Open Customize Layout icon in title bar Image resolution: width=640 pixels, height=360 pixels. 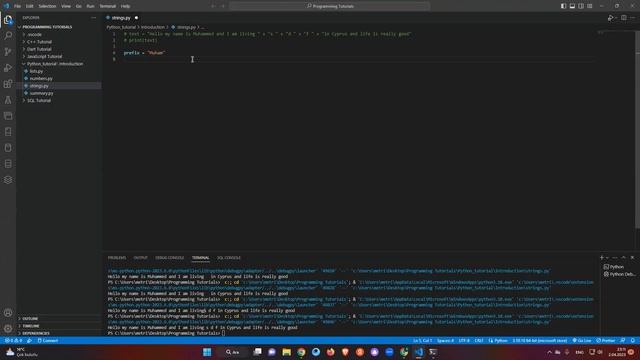coord(590,6)
